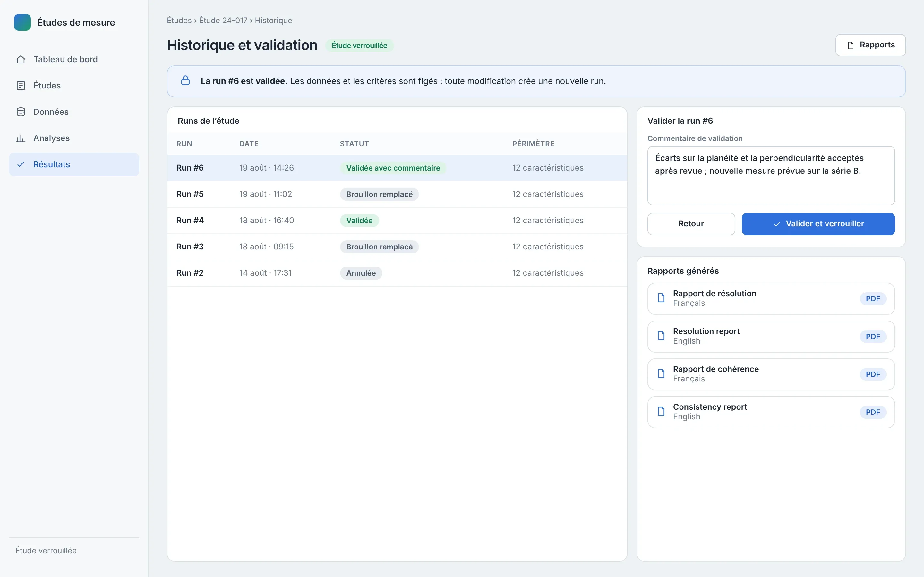Focus the Commentaire de validation text area

[771, 176]
